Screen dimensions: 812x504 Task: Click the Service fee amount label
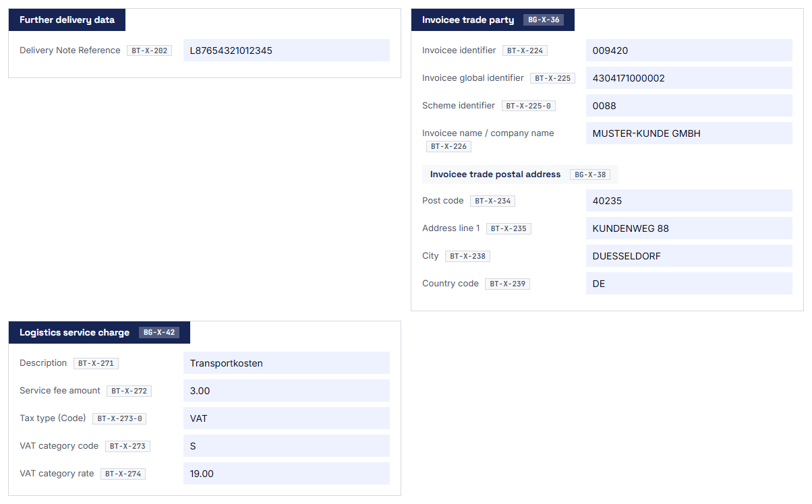(60, 391)
